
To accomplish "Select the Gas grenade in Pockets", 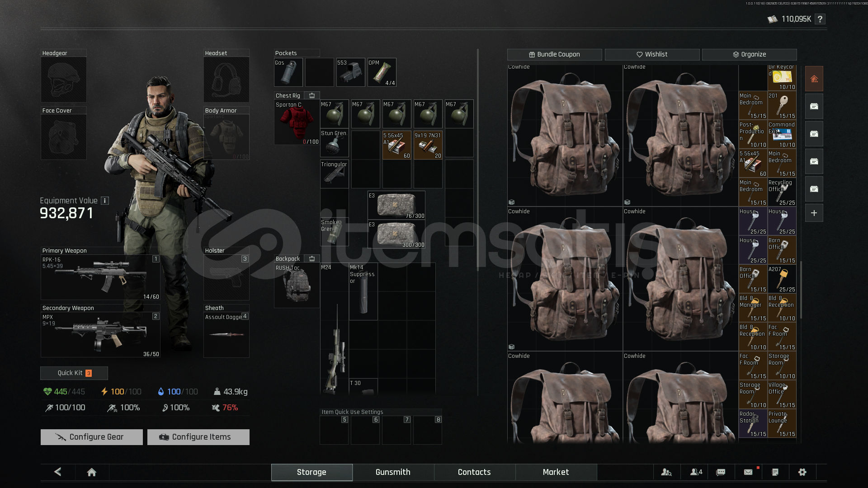I will (288, 72).
